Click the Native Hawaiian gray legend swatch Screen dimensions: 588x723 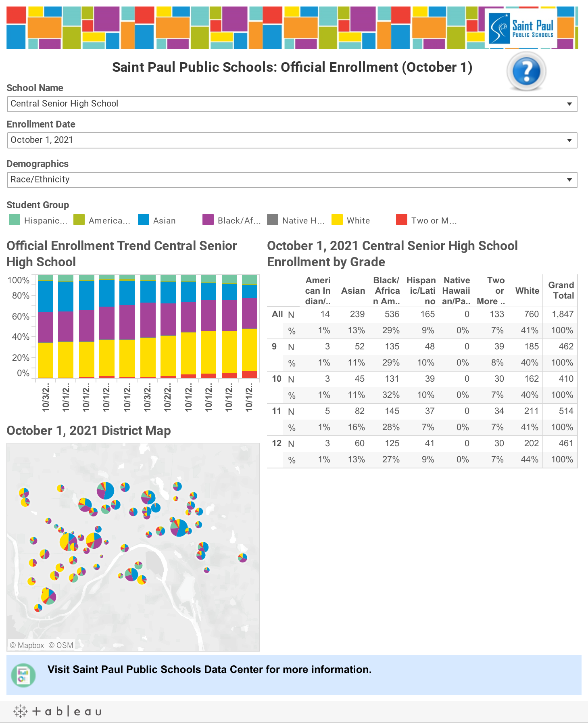(x=273, y=220)
